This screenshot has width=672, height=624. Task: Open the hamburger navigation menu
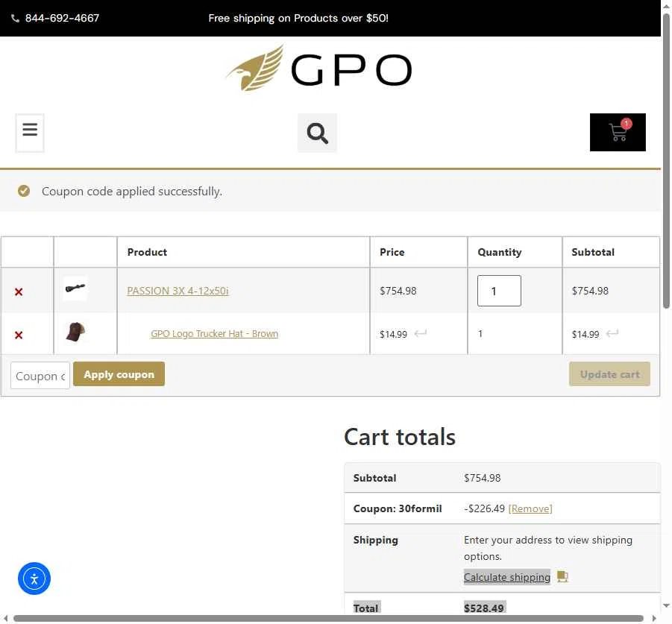30,133
